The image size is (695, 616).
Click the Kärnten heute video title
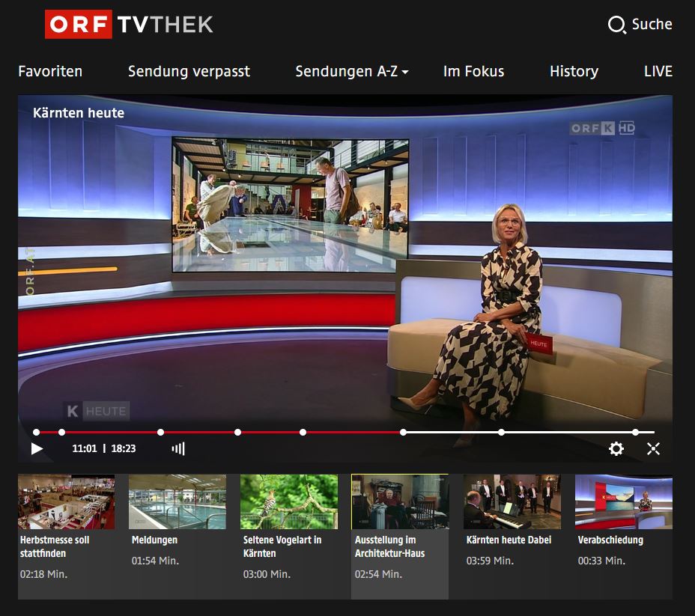79,113
